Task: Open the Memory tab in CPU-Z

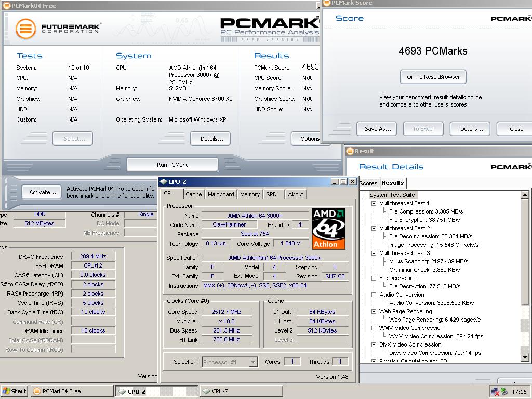Action: tap(250, 194)
